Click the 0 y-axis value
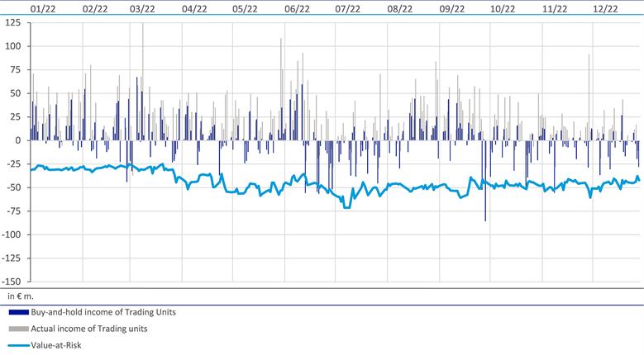Viewport: 644px width, 355px height. (x=17, y=140)
